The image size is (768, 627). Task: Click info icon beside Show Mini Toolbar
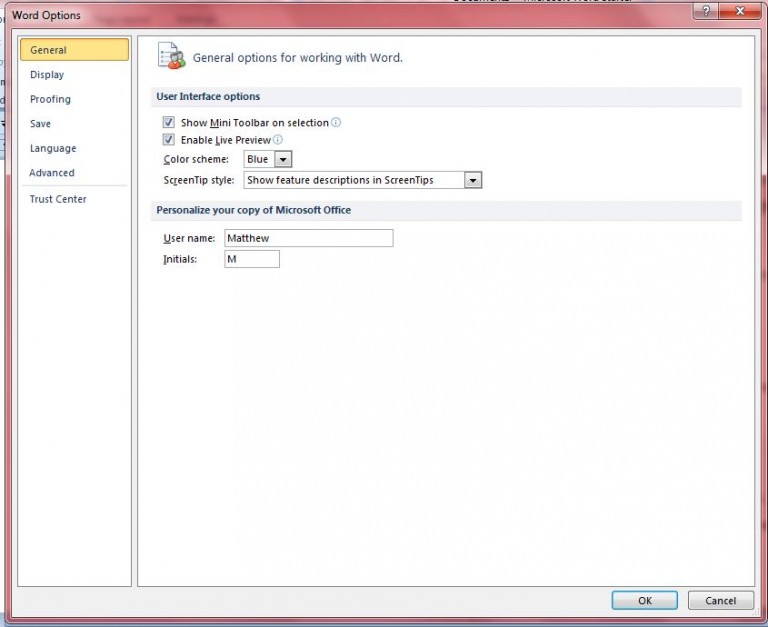(336, 122)
